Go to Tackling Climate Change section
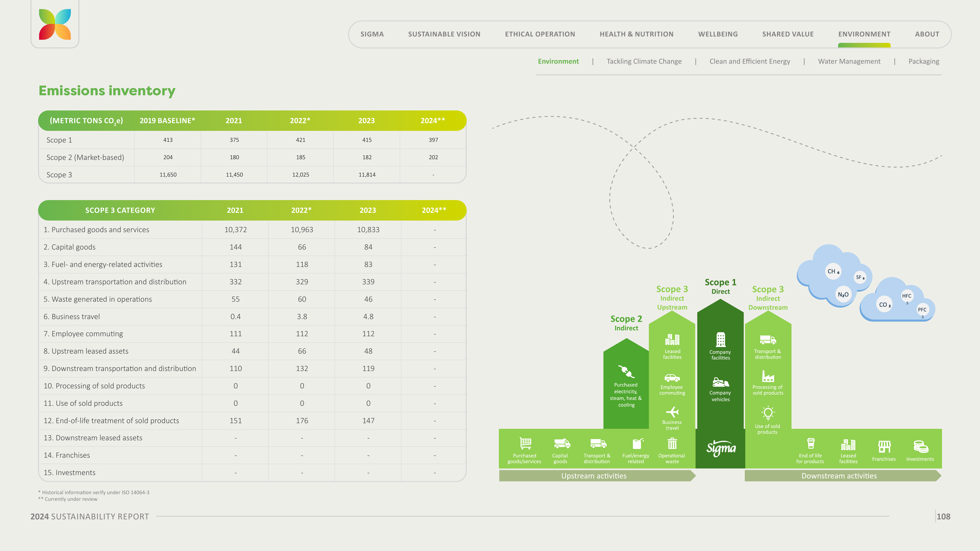980x551 pixels. (x=644, y=61)
